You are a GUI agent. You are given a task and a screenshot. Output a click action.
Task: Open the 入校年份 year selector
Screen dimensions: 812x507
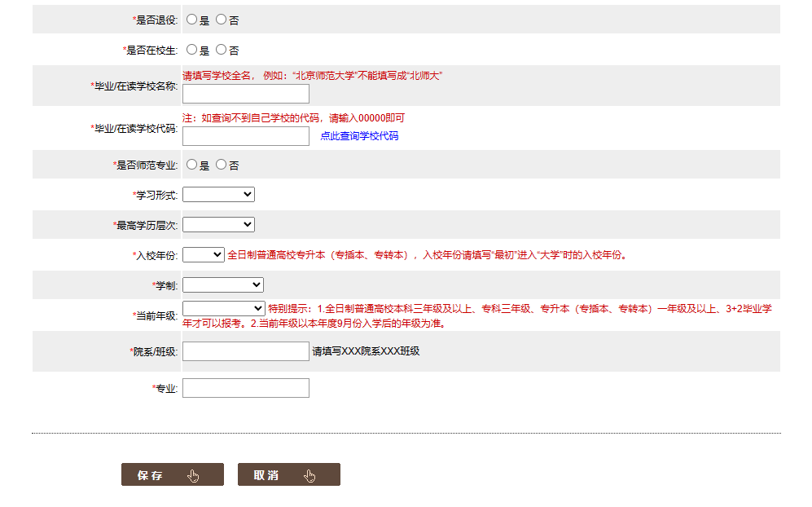204,254
